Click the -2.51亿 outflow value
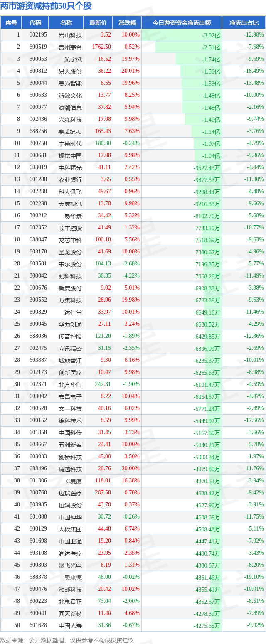266x644 pixels. tap(211, 47)
